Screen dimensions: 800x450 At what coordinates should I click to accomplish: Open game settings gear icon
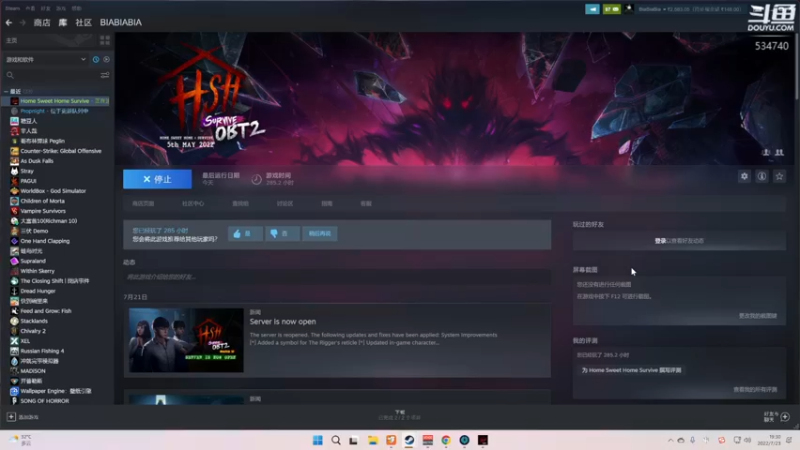coord(744,176)
